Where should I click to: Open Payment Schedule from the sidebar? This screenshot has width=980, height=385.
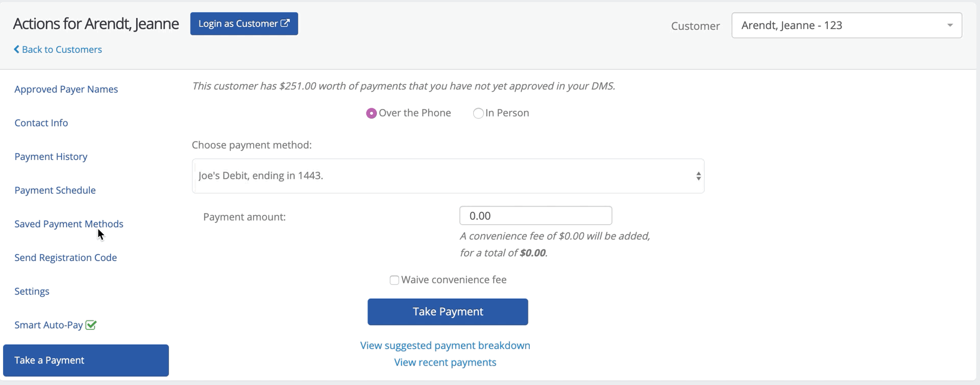55,190
